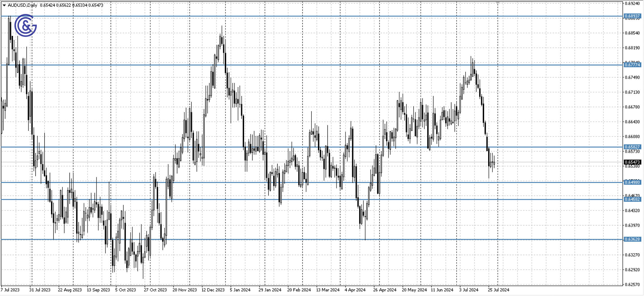
Task: Click the 7 Jul 2023 date label
Action: click(10, 290)
